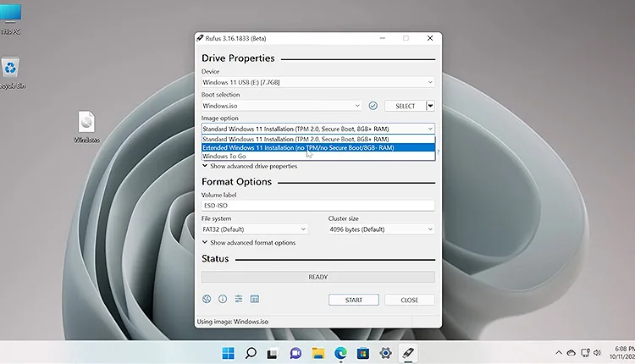Click the Rufus taskbar icon
The height and width of the screenshot is (364, 635).
pos(408,353)
